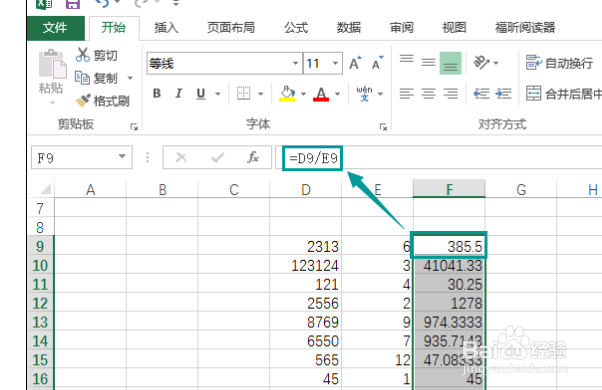Click the fx Insert Function icon
This screenshot has height=390, width=602.
coord(253,157)
